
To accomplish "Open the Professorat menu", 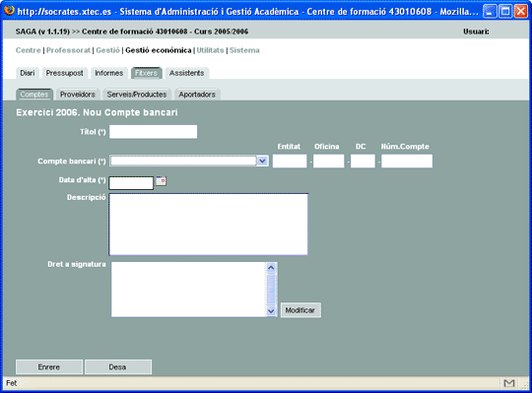I will point(68,50).
